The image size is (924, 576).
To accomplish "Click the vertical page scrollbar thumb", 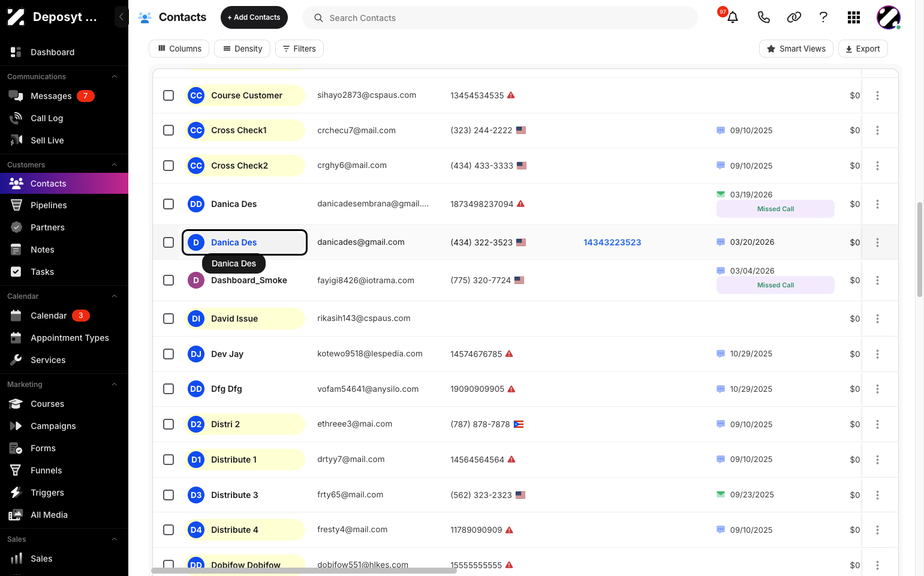I will 920,250.
